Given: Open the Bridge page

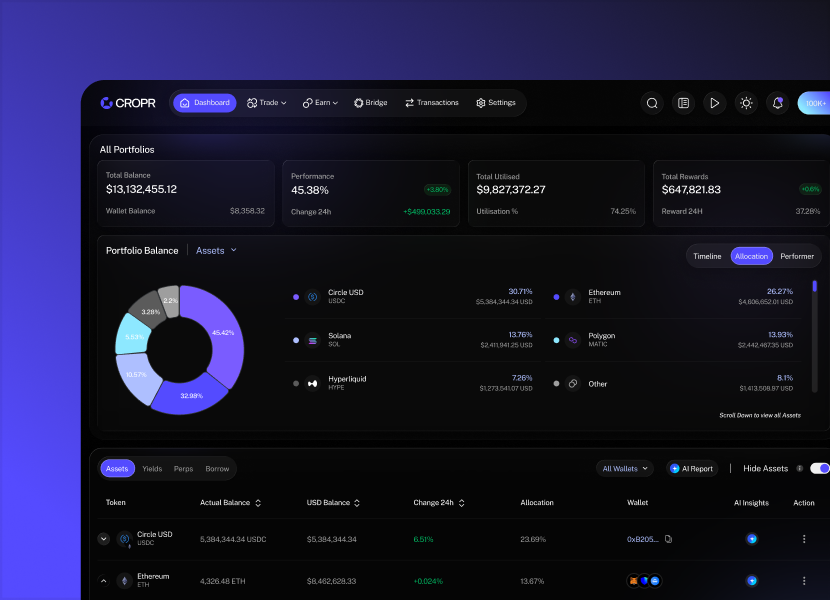Looking at the screenshot, I should point(371,103).
